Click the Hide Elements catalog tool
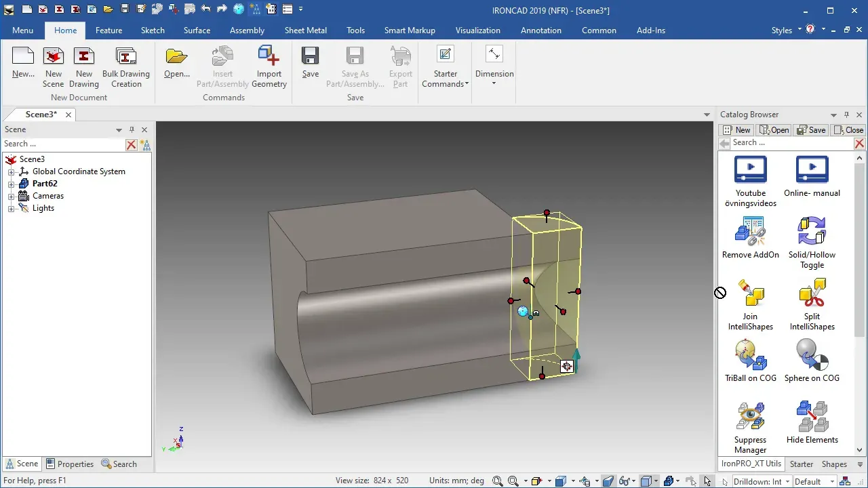This screenshot has height=488, width=868. point(812,423)
